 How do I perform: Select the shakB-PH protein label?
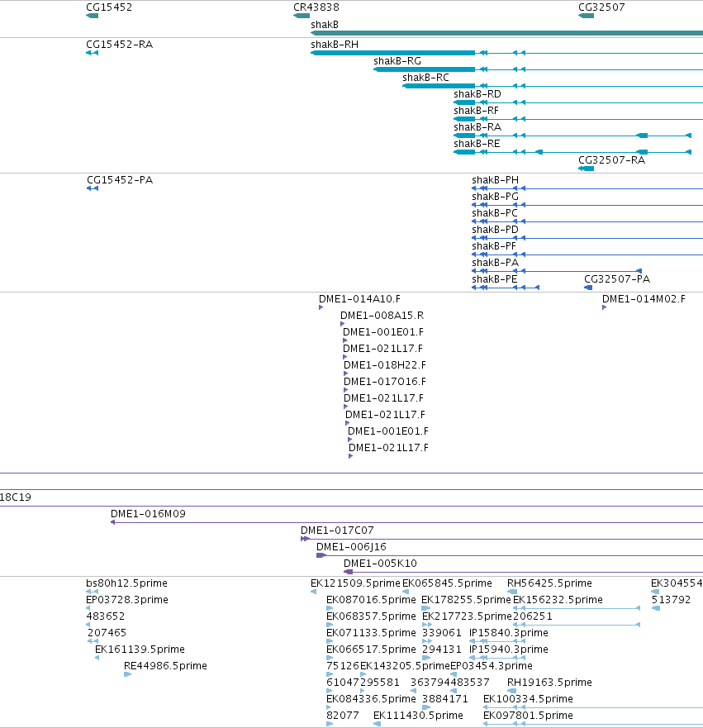tap(495, 180)
